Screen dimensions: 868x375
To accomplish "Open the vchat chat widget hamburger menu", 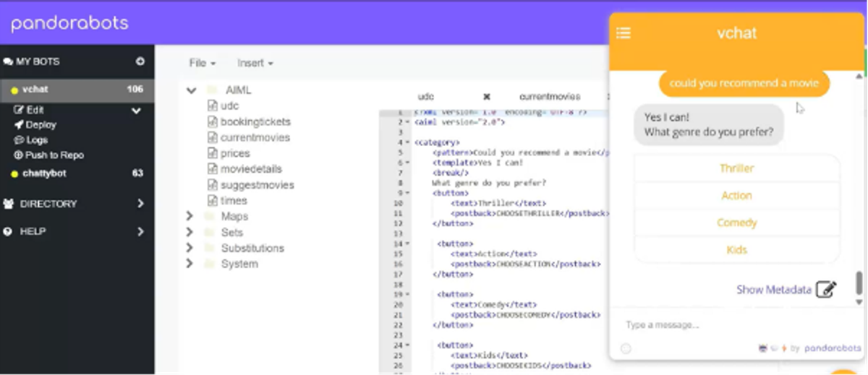I will (624, 33).
